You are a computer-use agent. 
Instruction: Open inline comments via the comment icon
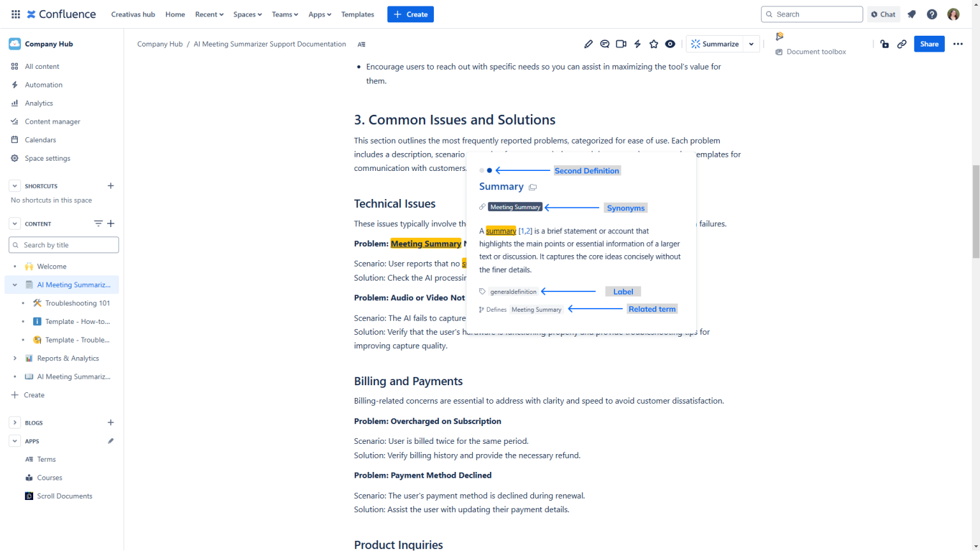point(604,43)
